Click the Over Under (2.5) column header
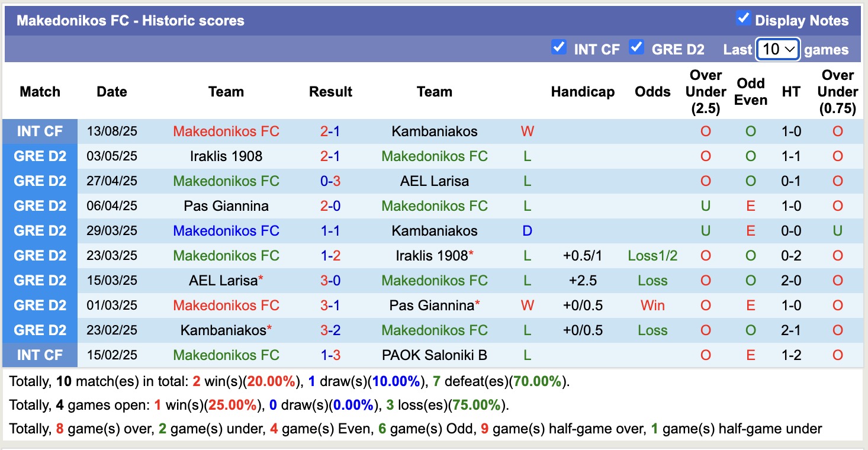The image size is (868, 450). pyautogui.click(x=705, y=92)
